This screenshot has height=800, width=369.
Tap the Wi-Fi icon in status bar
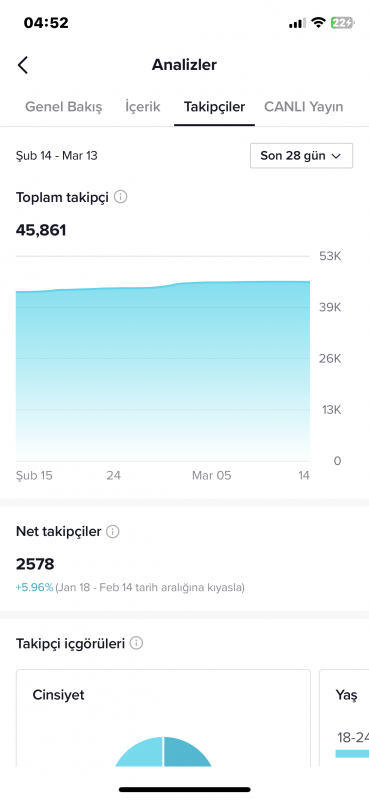(x=319, y=23)
